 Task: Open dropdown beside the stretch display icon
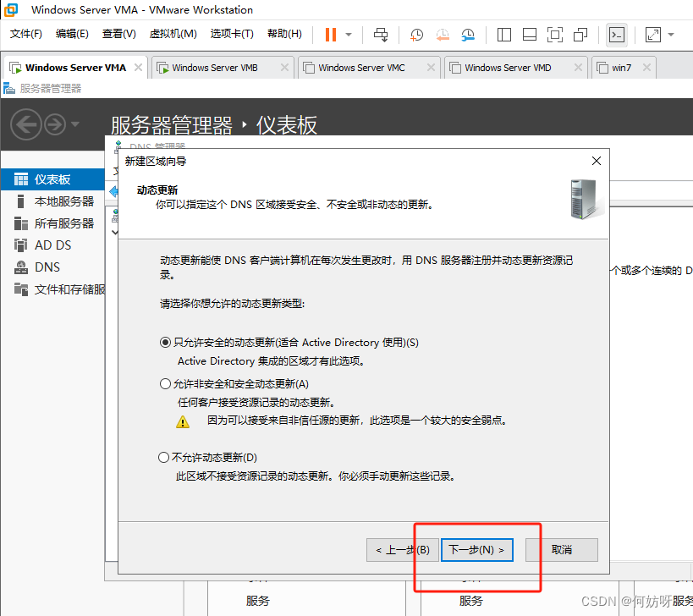[671, 35]
